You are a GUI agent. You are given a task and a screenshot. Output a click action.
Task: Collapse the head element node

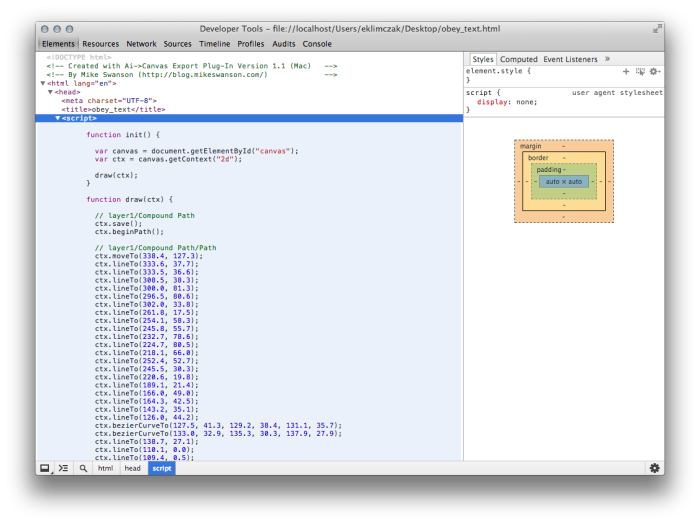click(x=50, y=92)
